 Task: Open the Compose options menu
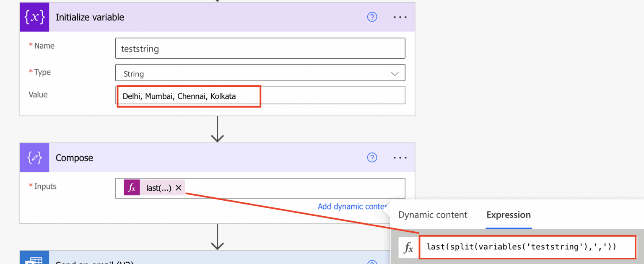400,158
